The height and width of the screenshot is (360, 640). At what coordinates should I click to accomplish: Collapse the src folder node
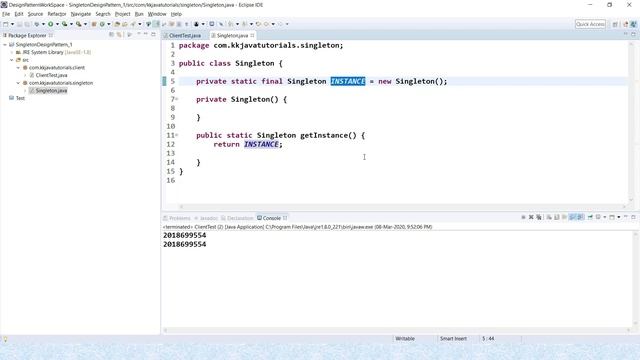tap(12, 60)
